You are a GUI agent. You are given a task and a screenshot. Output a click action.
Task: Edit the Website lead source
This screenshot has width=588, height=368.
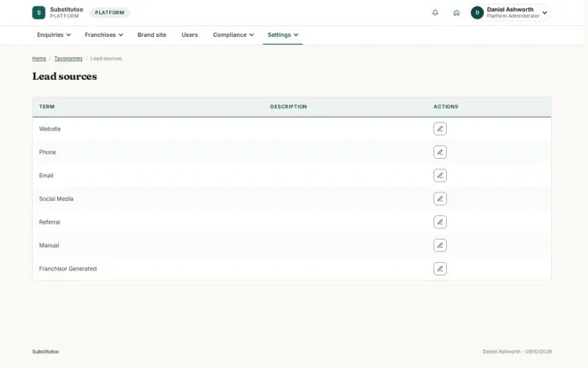440,129
